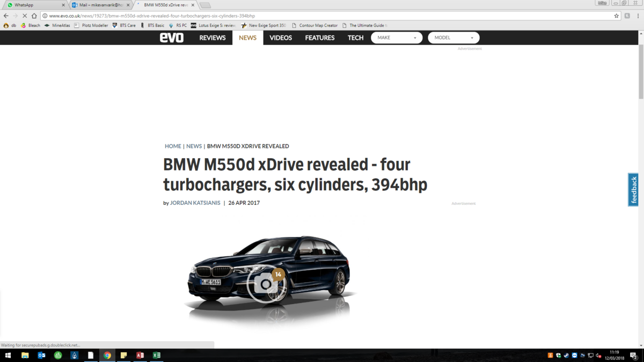Close the BMW M550d xDrive tab
The width and height of the screenshot is (644, 362).
tap(193, 5)
